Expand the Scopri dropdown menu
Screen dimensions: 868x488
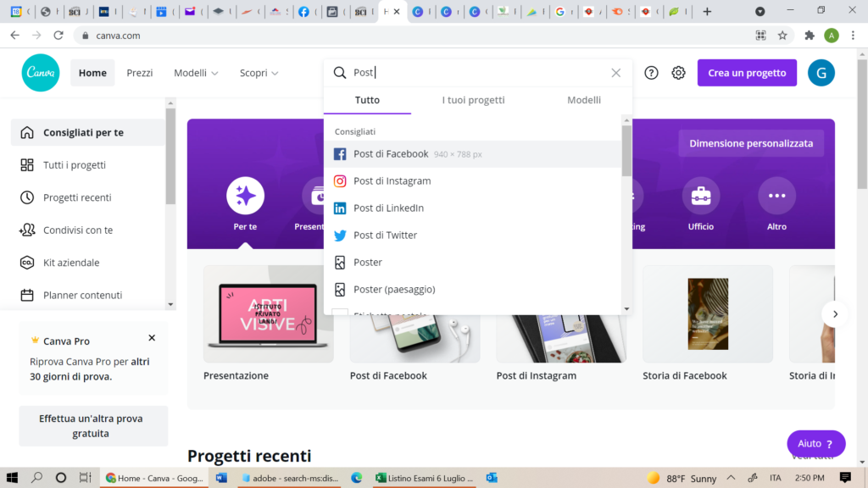click(x=259, y=73)
